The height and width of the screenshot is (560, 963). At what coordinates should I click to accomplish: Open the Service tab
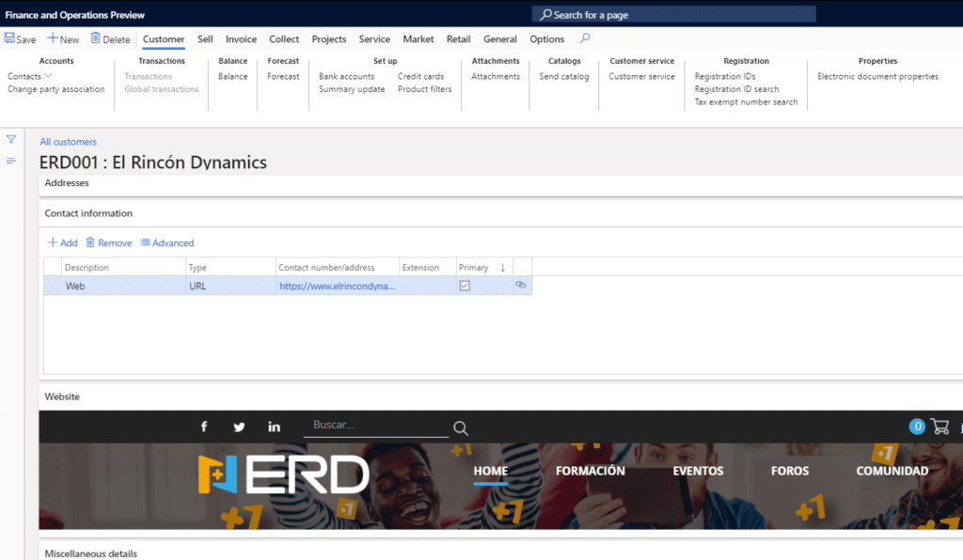[x=374, y=39]
